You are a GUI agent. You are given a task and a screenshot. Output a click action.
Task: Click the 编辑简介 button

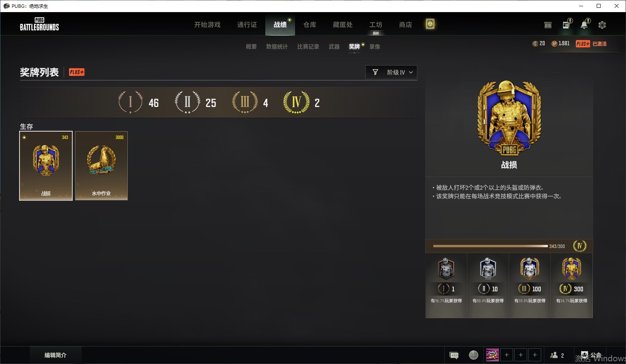point(55,355)
